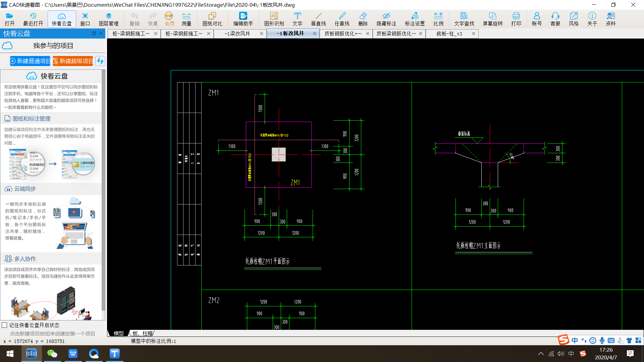Open the 比例 scale tool
This screenshot has height=362, width=644.
coord(438,19)
